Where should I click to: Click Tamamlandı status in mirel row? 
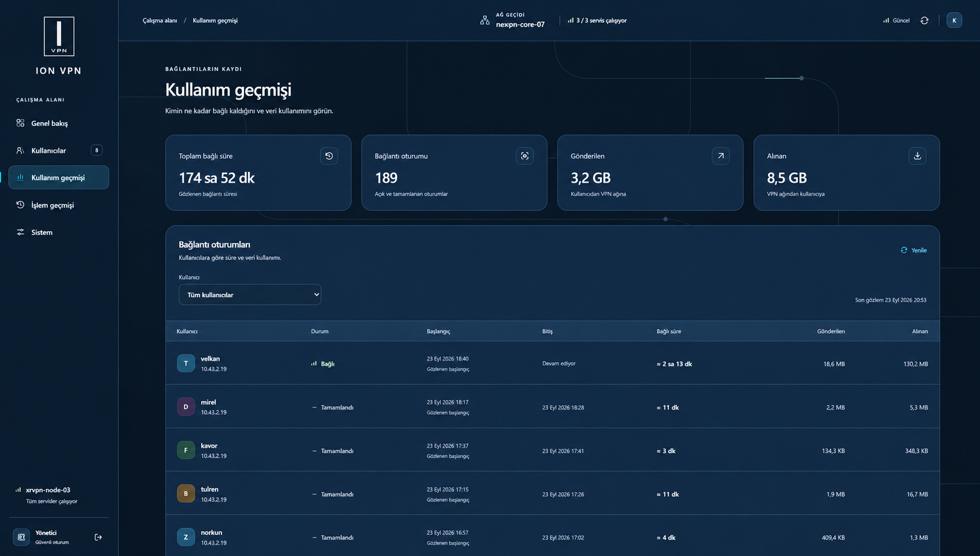(333, 407)
